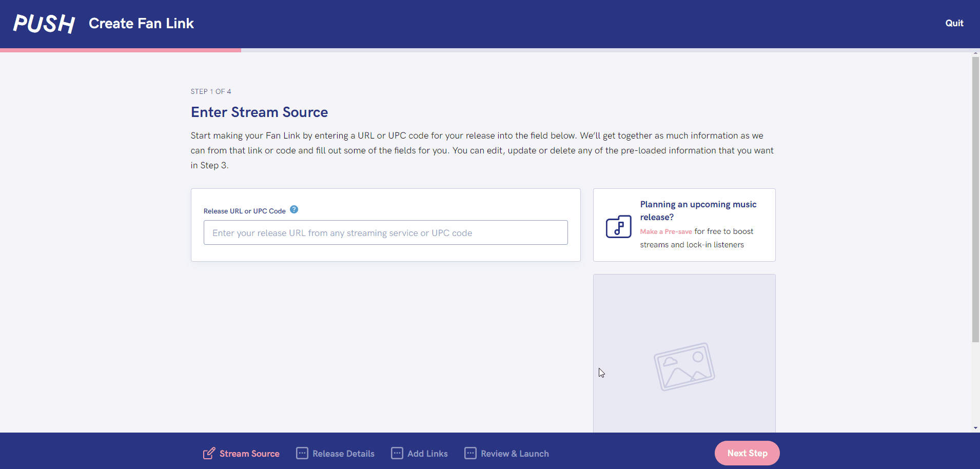
Task: Click the scrollbar down arrow
Action: click(x=975, y=427)
